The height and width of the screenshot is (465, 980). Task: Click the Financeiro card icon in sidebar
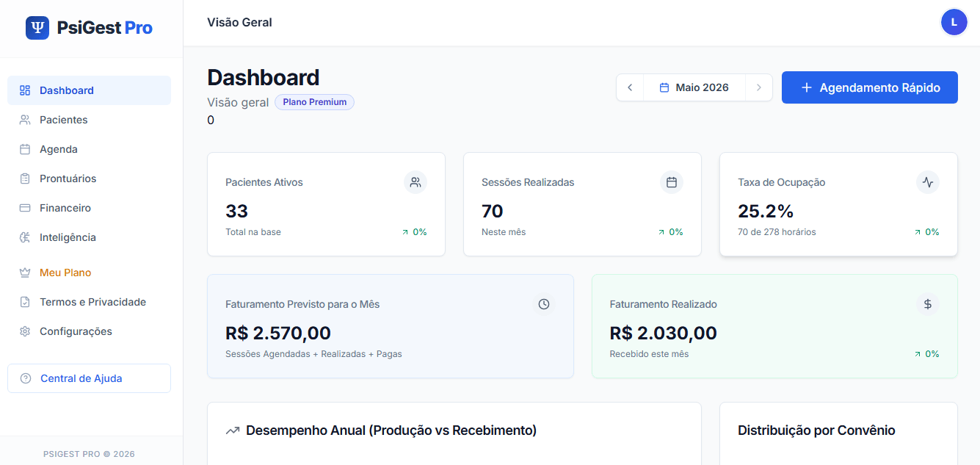25,208
